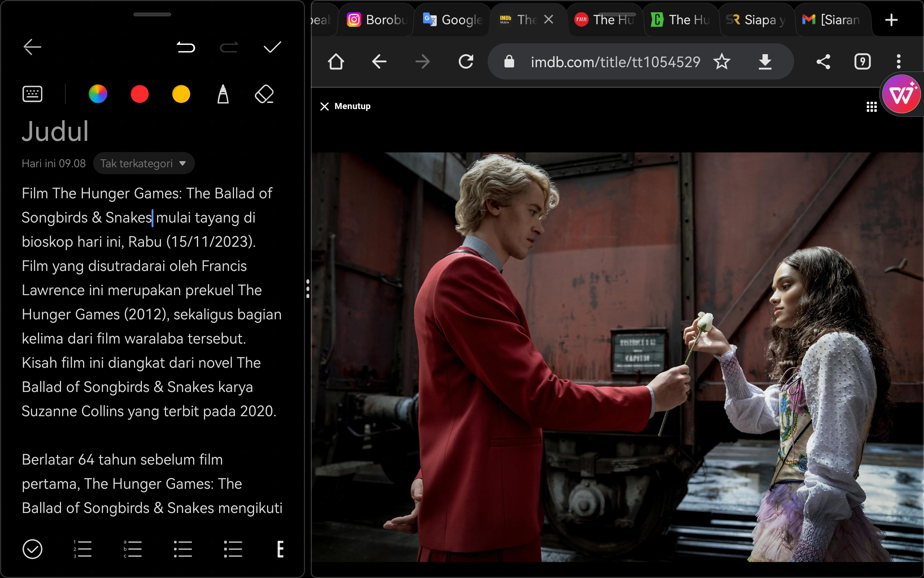This screenshot has width=924, height=578.
Task: Select the red pen color
Action: pyautogui.click(x=139, y=94)
